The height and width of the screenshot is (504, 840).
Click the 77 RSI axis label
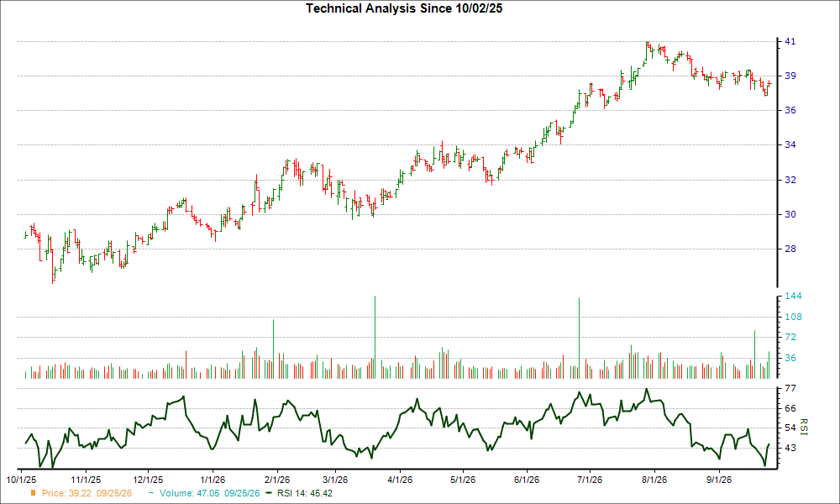coord(790,388)
